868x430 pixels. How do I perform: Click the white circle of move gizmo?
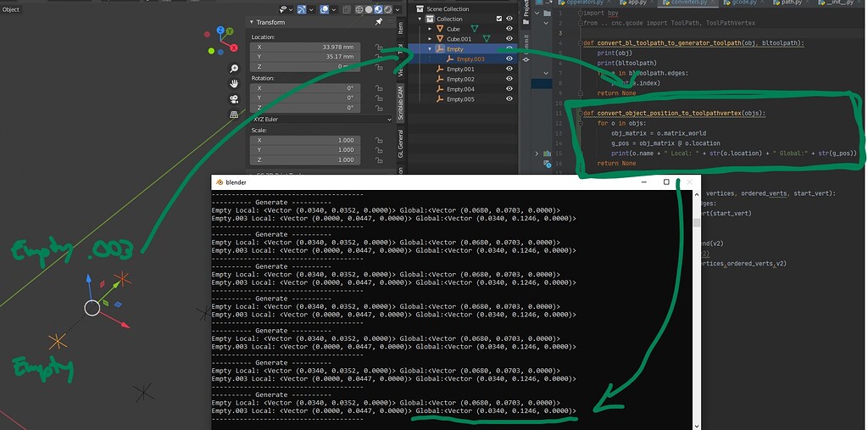tap(92, 308)
